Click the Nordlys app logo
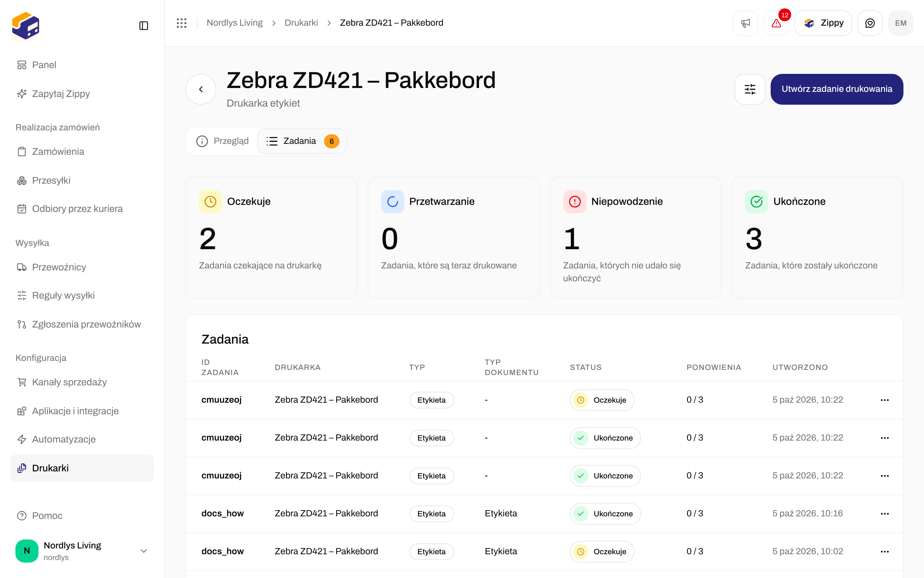Screen dimensions: 924x578 click(x=26, y=26)
